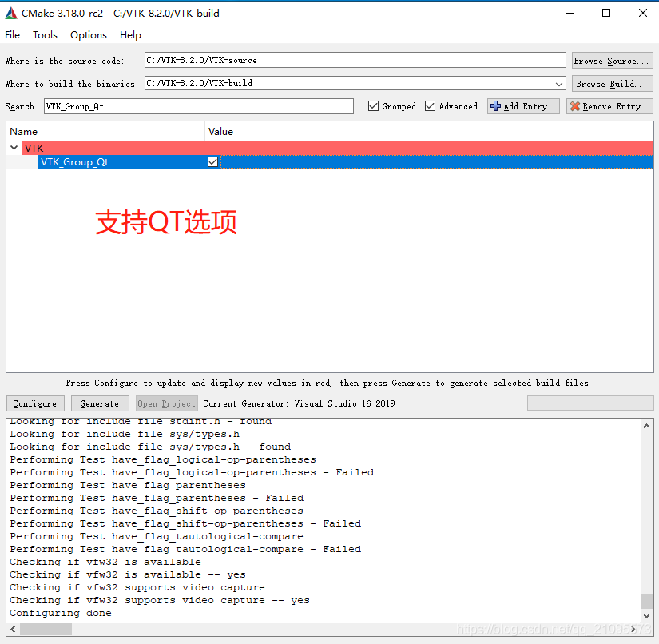
Task: Maximize the CMake window
Action: click(x=606, y=13)
